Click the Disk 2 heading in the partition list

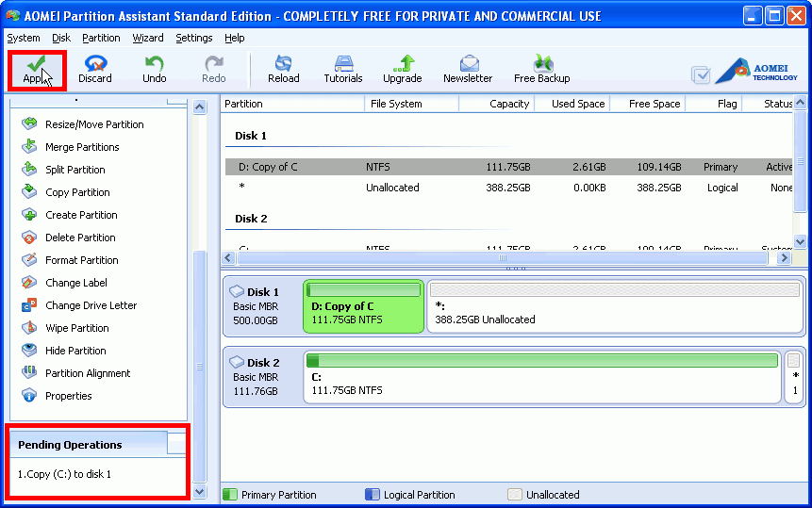click(x=251, y=219)
